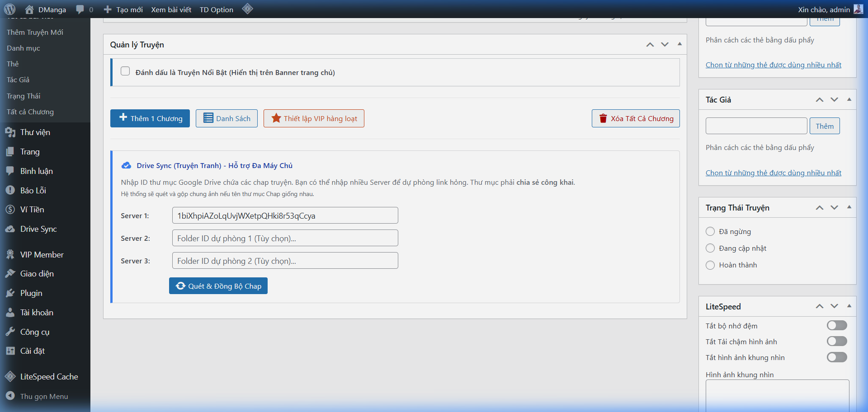Image resolution: width=868 pixels, height=412 pixels.
Task: Click the WordPress logo icon
Action: click(9, 9)
